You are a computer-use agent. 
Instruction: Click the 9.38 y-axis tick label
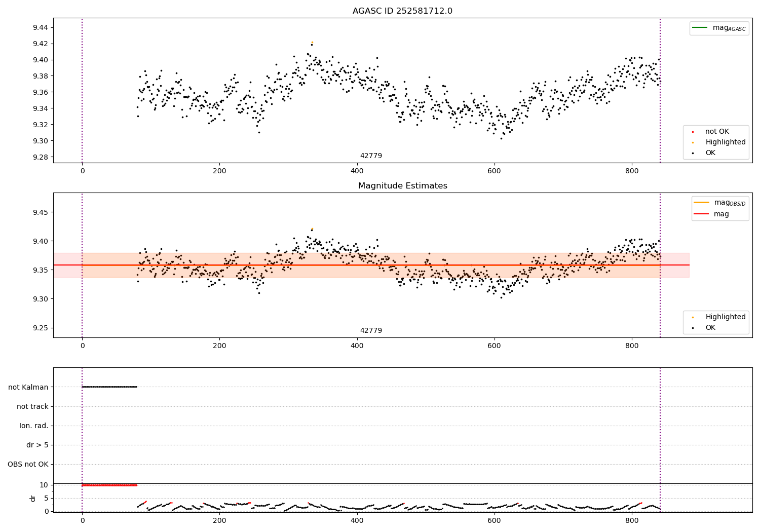(x=40, y=76)
